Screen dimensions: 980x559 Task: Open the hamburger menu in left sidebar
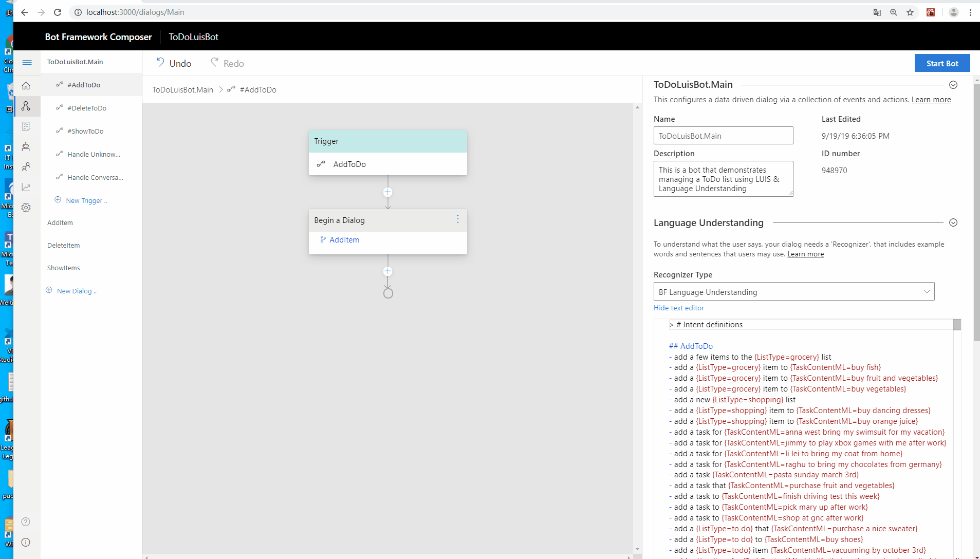tap(27, 62)
